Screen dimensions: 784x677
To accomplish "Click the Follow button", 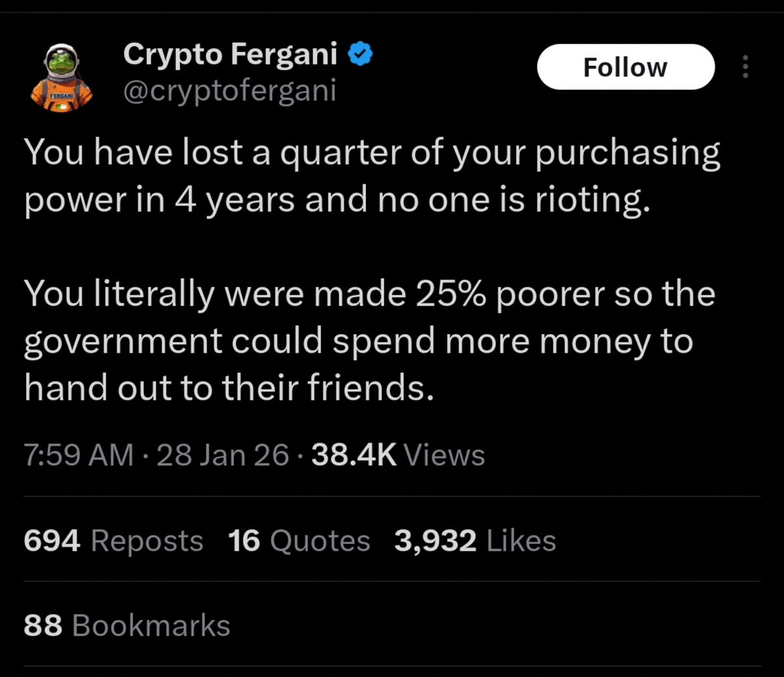I will click(625, 67).
